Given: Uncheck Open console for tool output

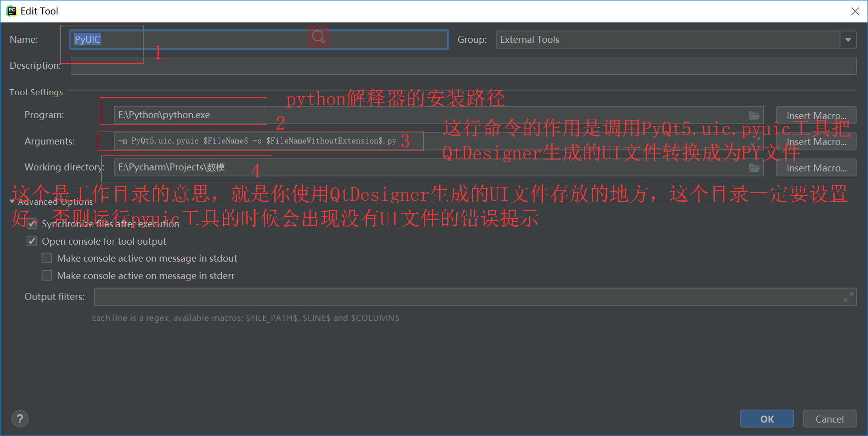Looking at the screenshot, I should [x=32, y=241].
